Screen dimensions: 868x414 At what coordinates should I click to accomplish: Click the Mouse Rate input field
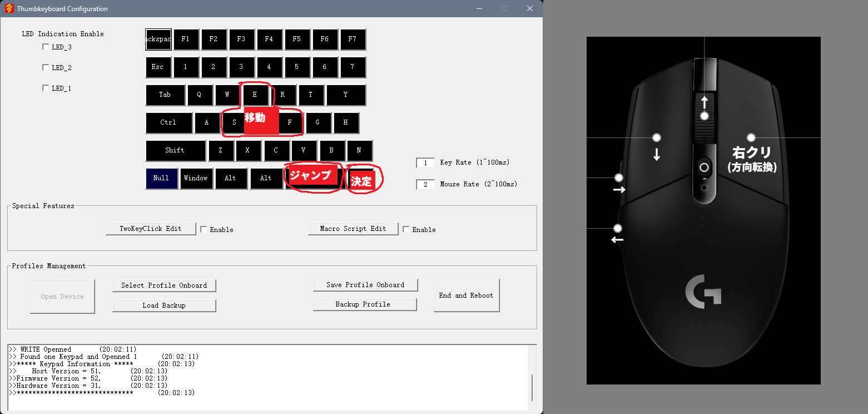pos(425,184)
